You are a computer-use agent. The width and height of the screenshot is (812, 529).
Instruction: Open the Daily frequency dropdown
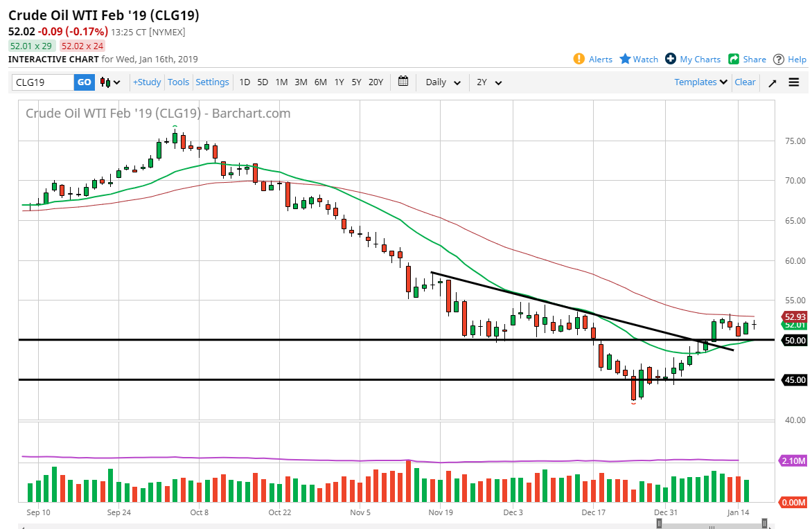pyautogui.click(x=442, y=82)
